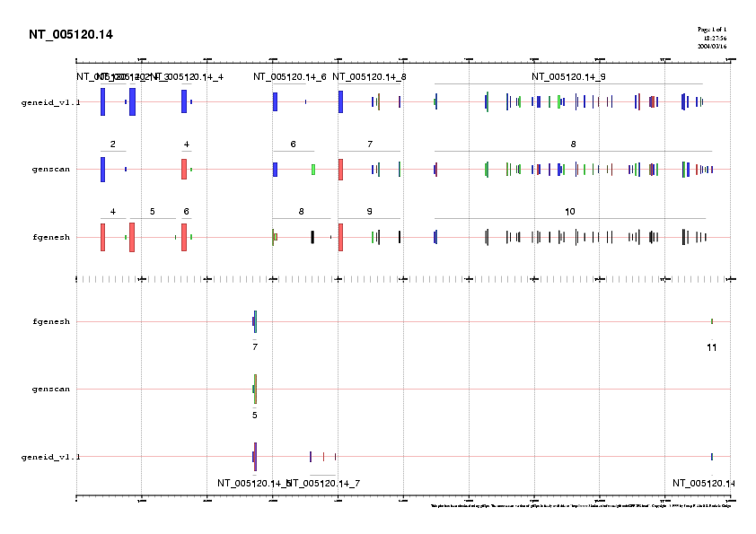Click the upper geneid_v1.1 track label
The height and width of the screenshot is (534, 756).
point(50,102)
